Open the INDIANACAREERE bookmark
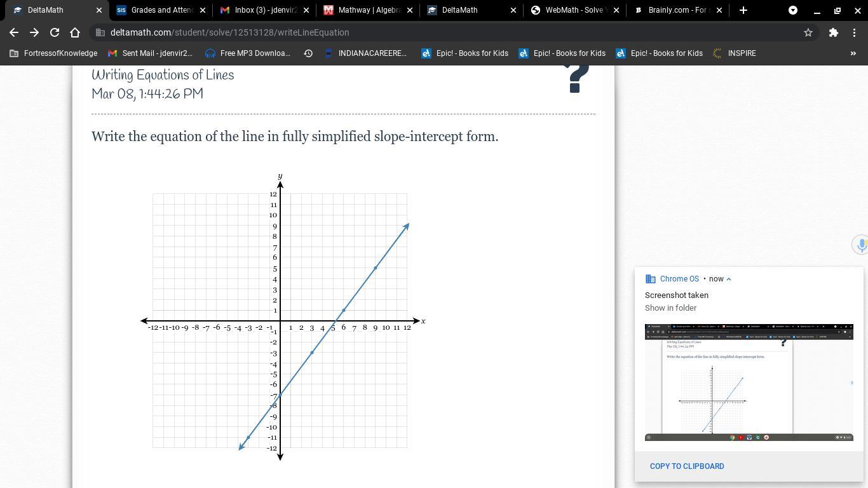The height and width of the screenshot is (488, 868). [x=365, y=53]
